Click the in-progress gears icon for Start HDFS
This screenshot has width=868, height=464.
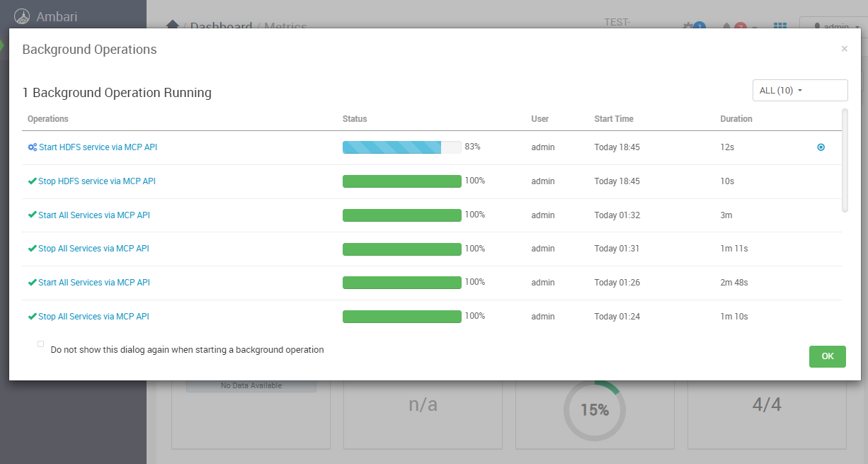pyautogui.click(x=32, y=147)
